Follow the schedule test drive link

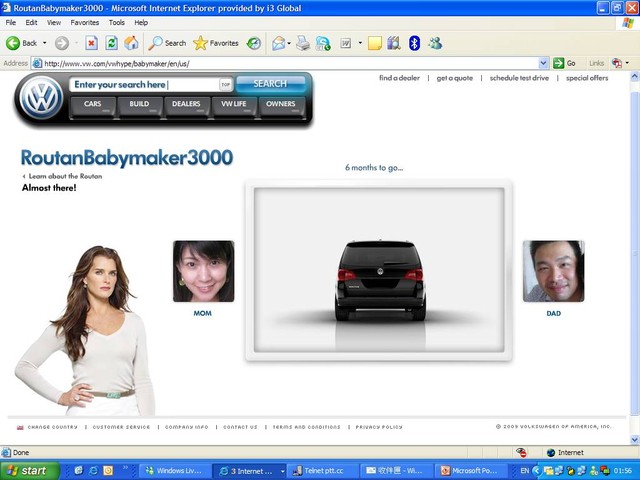coord(519,78)
